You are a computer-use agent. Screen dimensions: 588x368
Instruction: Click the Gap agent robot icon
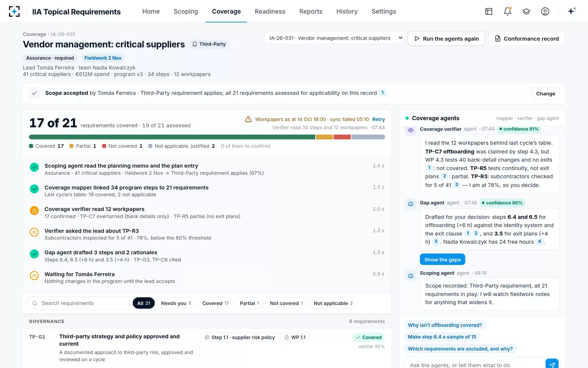(x=411, y=204)
